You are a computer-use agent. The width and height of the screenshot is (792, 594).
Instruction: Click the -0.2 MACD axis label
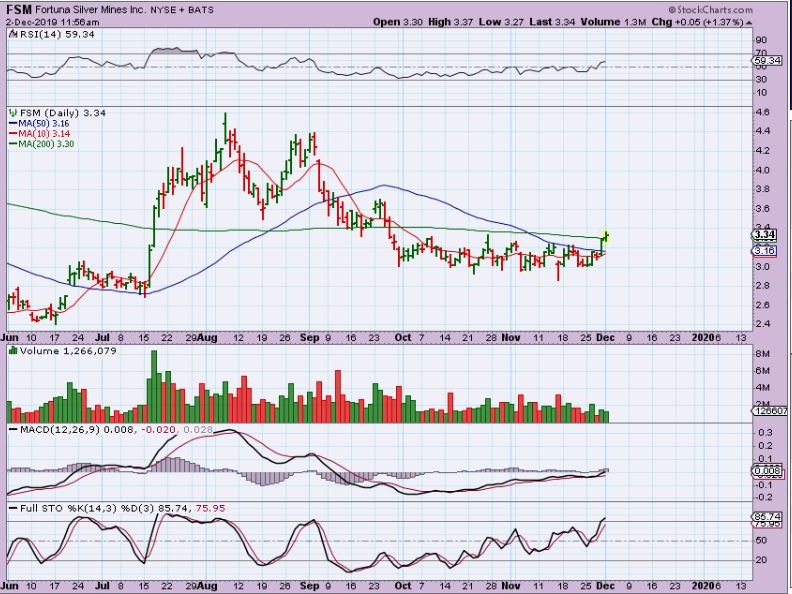pos(765,498)
